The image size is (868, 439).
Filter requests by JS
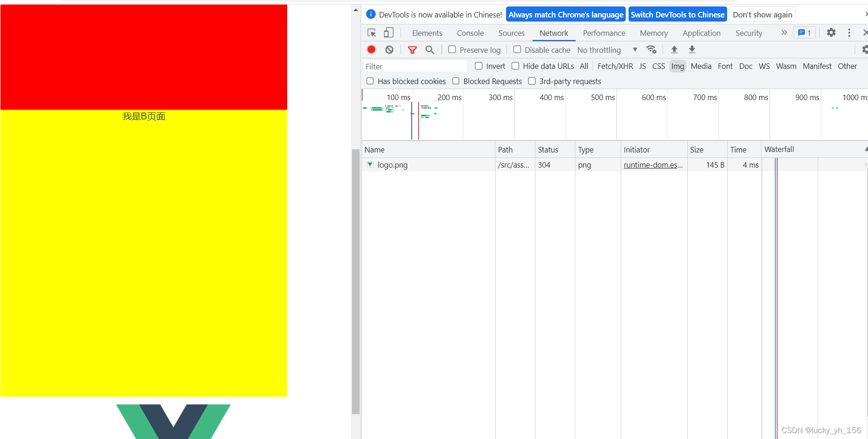[x=642, y=66]
